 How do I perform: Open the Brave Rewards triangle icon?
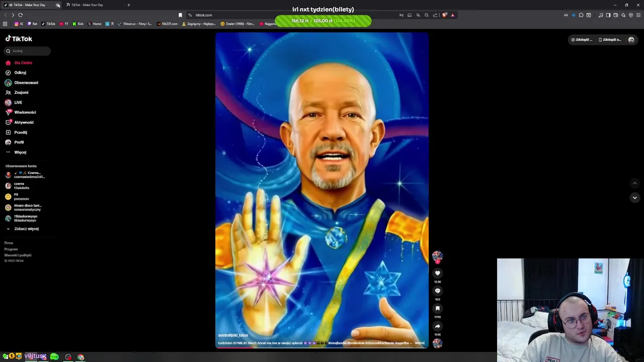pyautogui.click(x=452, y=15)
